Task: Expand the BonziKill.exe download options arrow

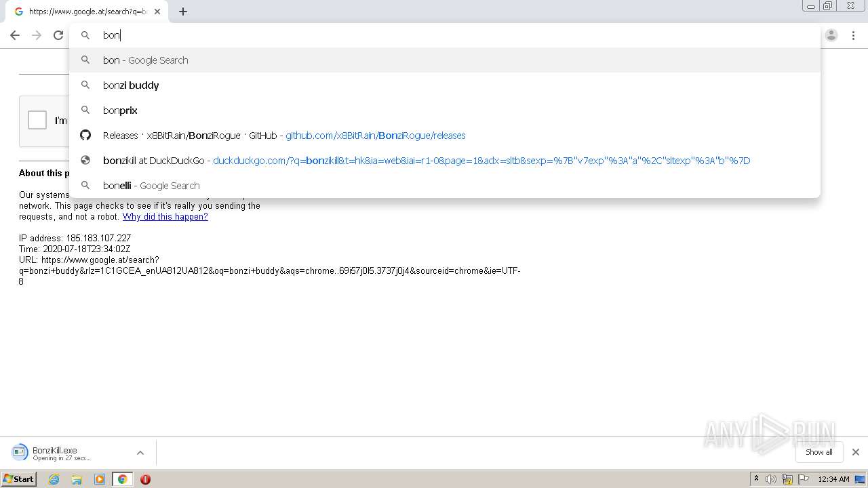Action: (x=140, y=453)
